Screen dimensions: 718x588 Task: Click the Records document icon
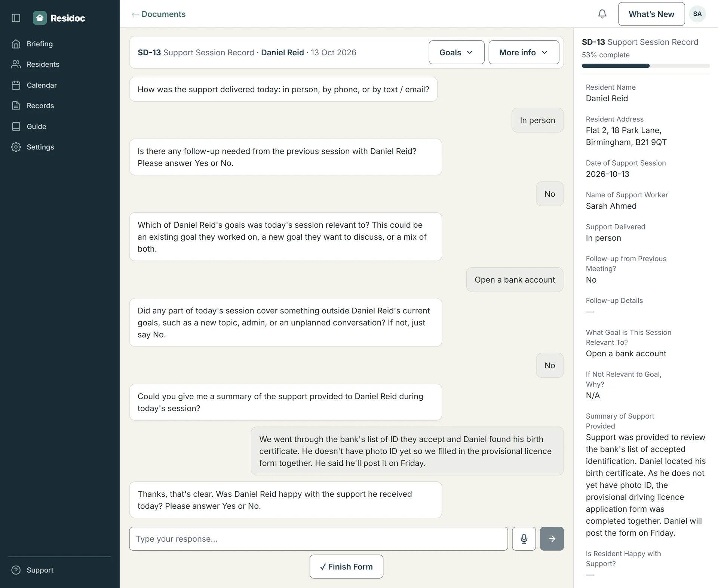click(x=16, y=106)
